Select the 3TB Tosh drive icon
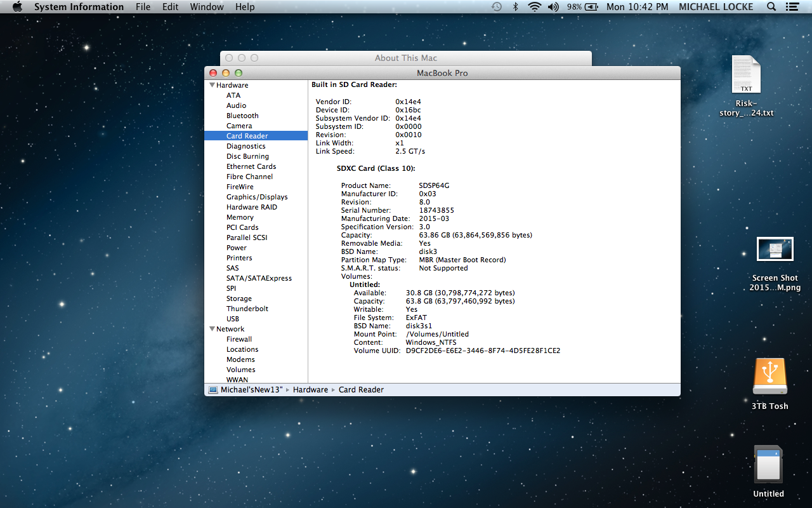Image resolution: width=812 pixels, height=508 pixels. [x=769, y=377]
